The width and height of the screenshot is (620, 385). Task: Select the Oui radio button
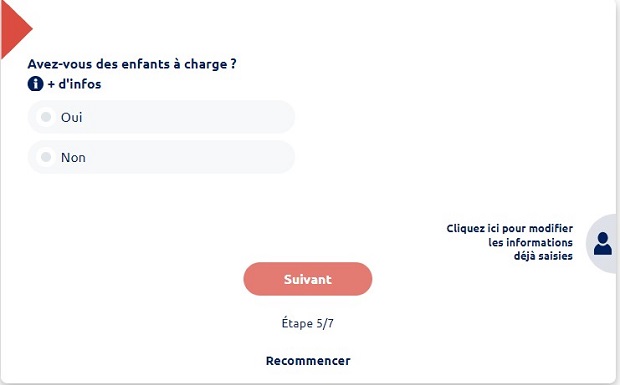point(46,117)
